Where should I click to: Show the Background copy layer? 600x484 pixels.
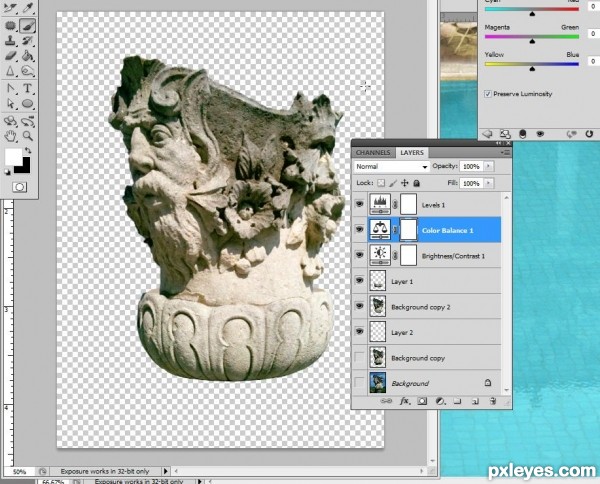coord(359,357)
